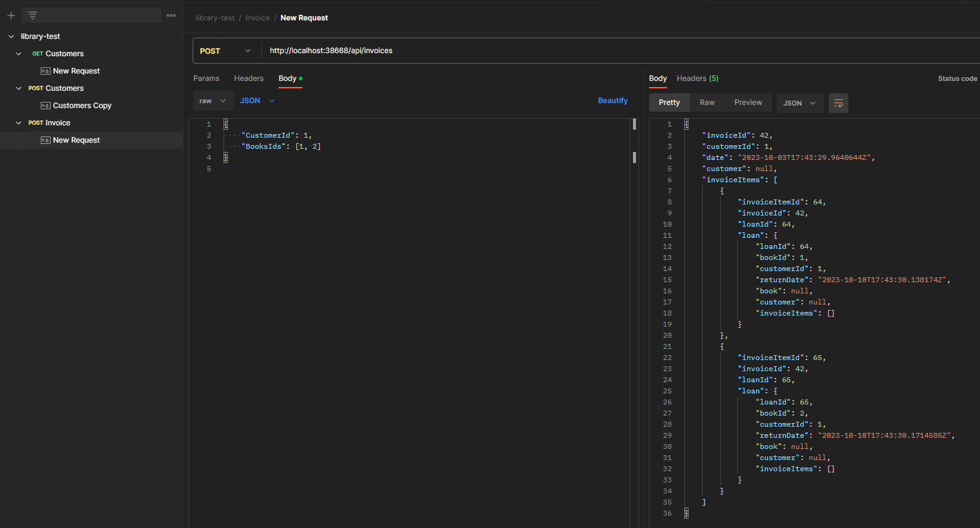Switch response view to Raw

point(707,103)
